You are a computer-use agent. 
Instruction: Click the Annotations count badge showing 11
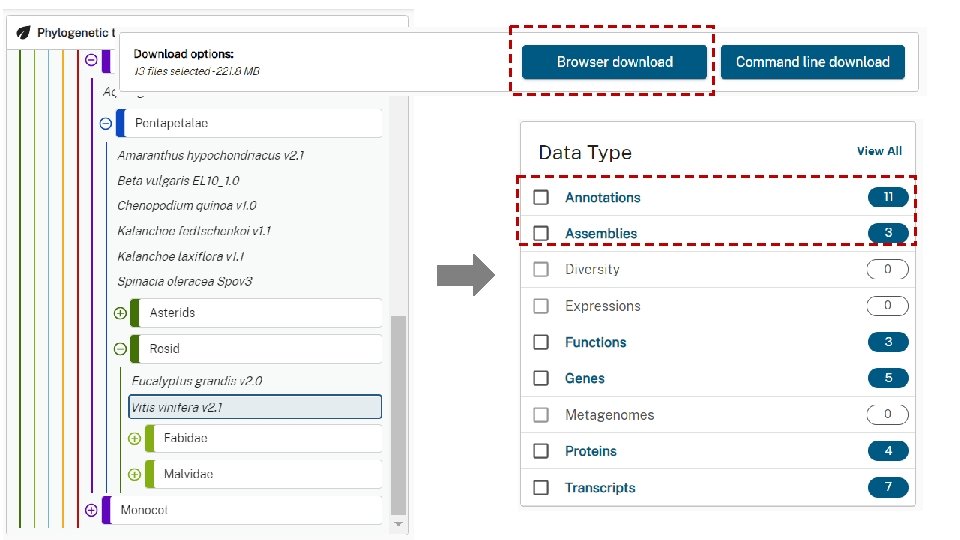(887, 197)
